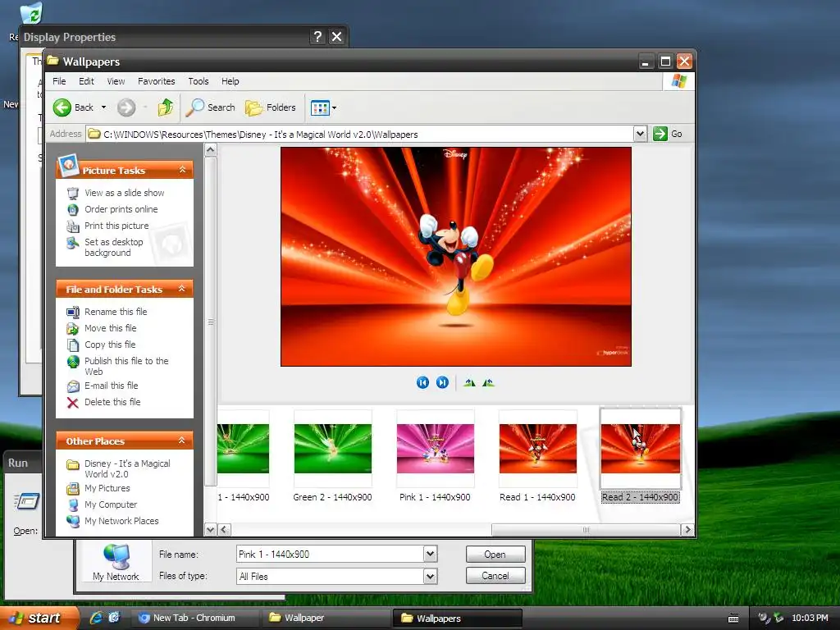The width and height of the screenshot is (840, 630).
Task: Click Move this file icon
Action: point(73,328)
